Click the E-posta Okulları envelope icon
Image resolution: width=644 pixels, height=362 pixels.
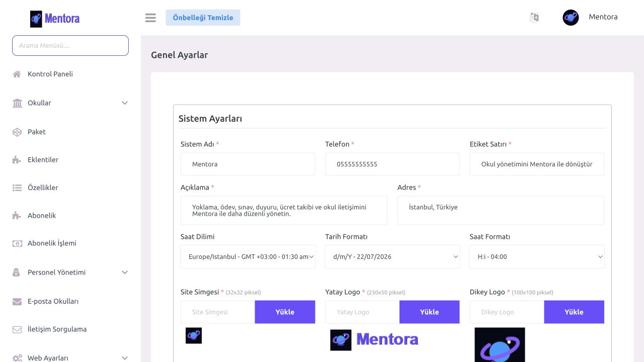17,302
